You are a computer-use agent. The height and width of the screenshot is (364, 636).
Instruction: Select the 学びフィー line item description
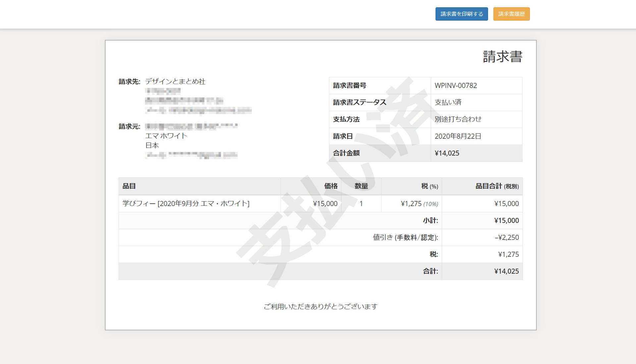coord(186,203)
